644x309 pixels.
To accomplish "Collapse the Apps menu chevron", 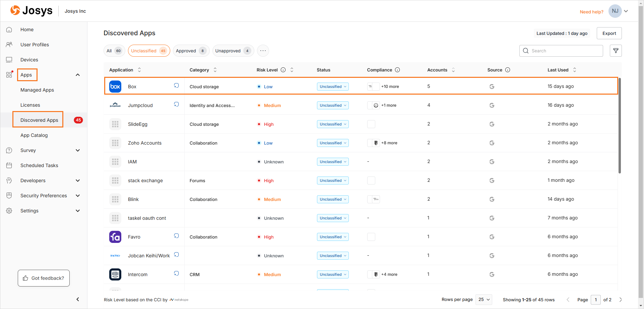I will (x=78, y=75).
